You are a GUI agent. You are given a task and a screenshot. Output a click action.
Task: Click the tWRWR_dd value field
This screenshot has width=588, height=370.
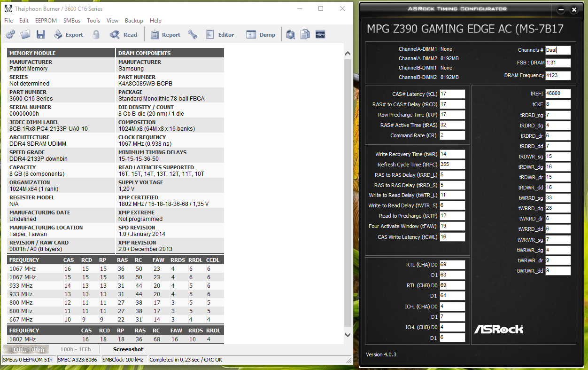[558, 271]
